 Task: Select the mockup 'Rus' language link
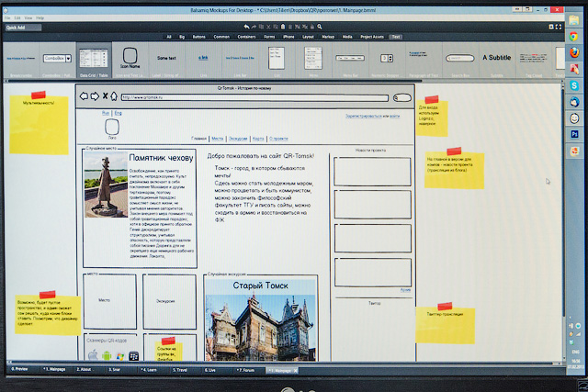point(106,113)
